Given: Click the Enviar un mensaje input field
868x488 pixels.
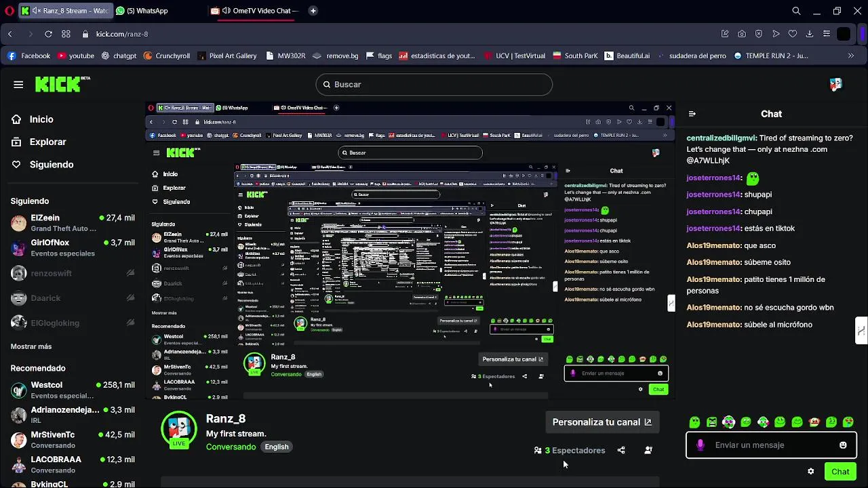Looking at the screenshot, I should [x=772, y=445].
